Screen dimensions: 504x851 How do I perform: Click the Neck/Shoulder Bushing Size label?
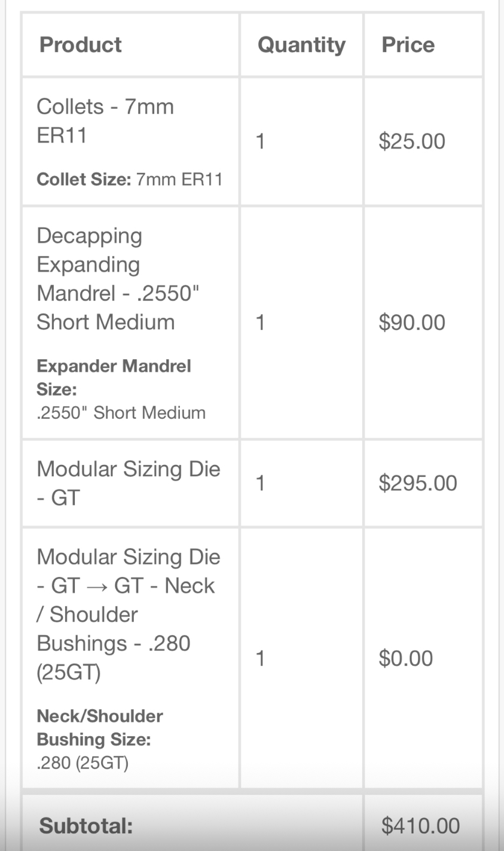tap(100, 728)
